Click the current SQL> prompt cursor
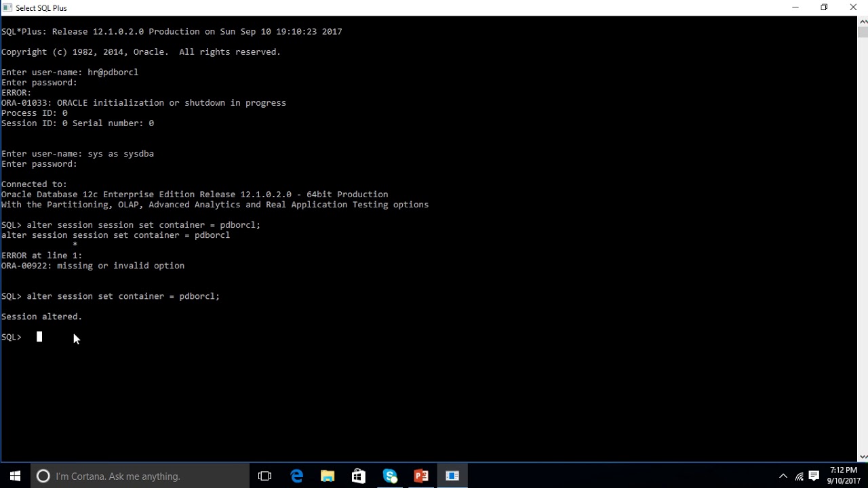Image resolution: width=868 pixels, height=488 pixels. click(39, 337)
